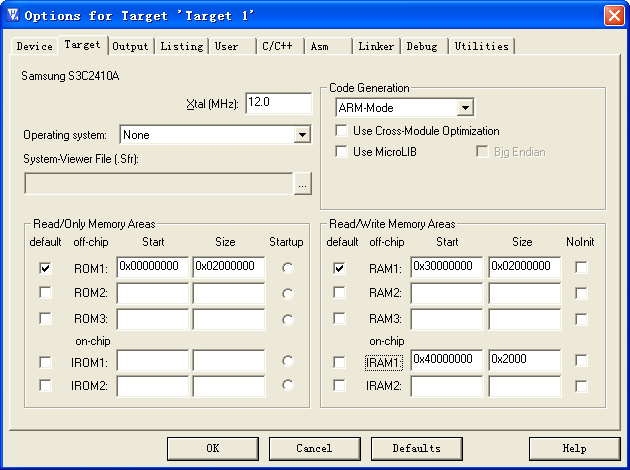
Task: Select ROM3 Startup radio button
Action: [288, 320]
